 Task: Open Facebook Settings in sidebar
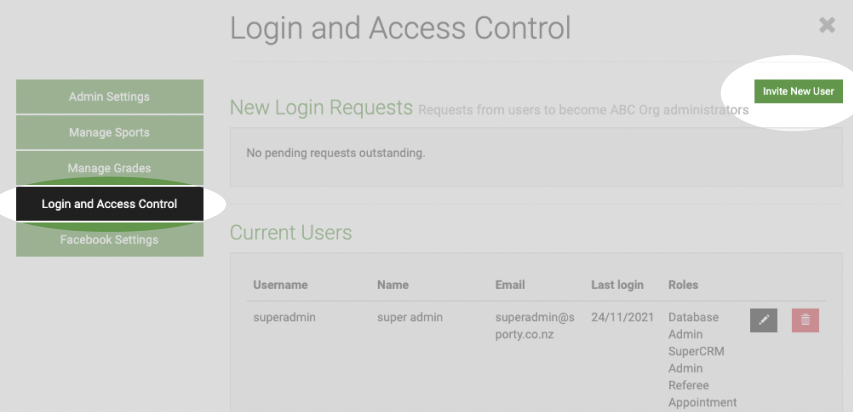click(109, 239)
